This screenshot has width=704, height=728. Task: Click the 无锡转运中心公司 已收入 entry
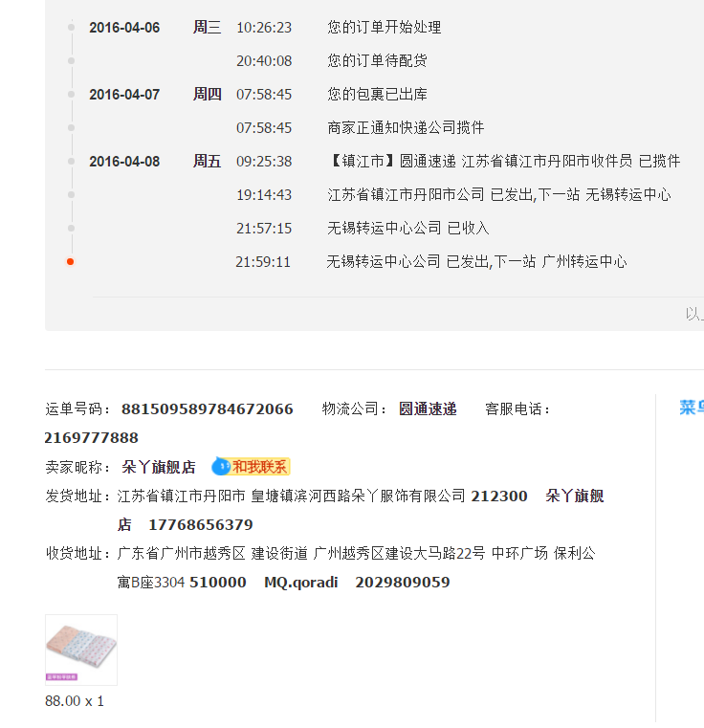click(407, 229)
